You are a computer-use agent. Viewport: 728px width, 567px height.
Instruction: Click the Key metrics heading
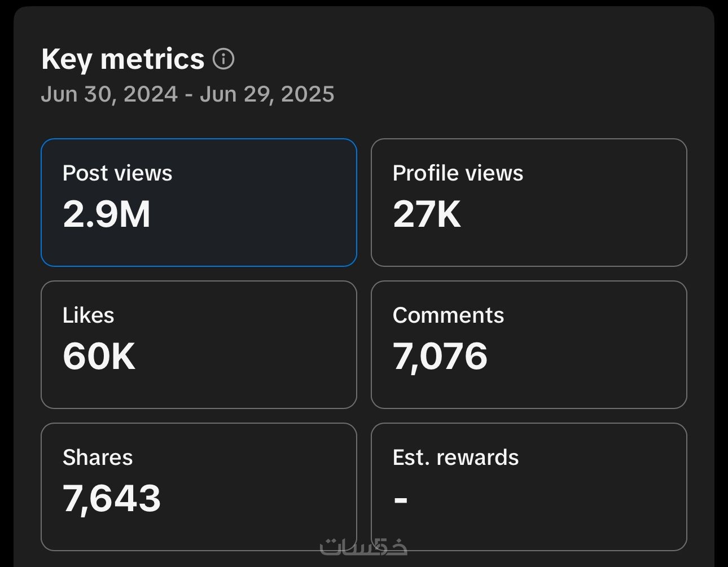point(122,59)
